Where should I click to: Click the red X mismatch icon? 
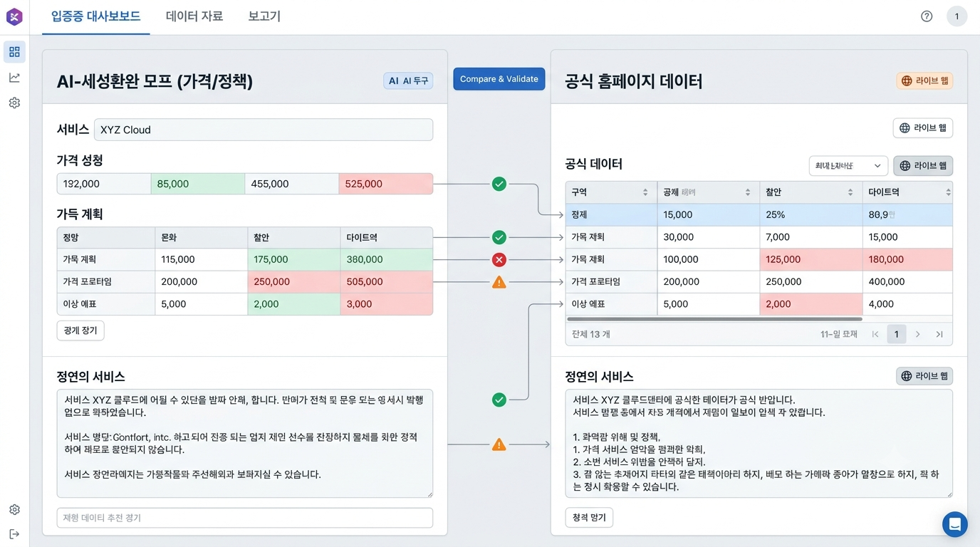[499, 260]
